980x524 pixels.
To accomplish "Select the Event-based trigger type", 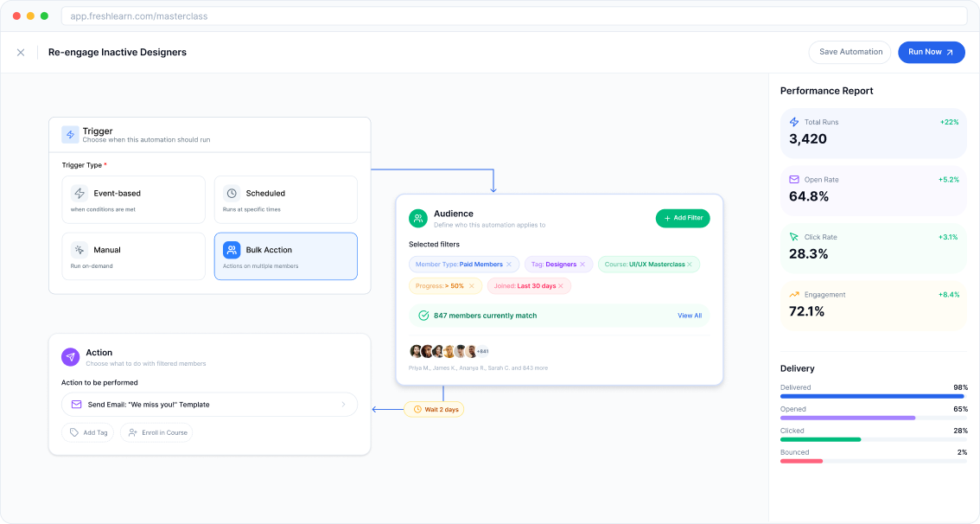I will pyautogui.click(x=133, y=200).
